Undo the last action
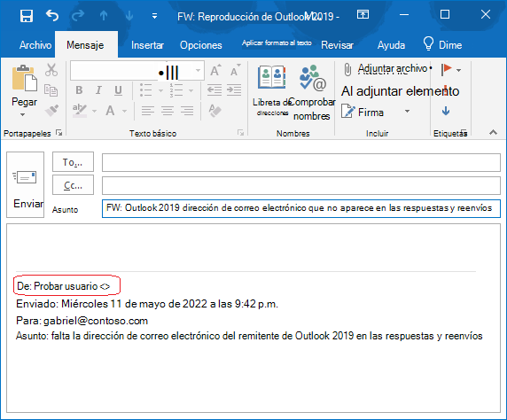507x420 pixels. (52, 15)
